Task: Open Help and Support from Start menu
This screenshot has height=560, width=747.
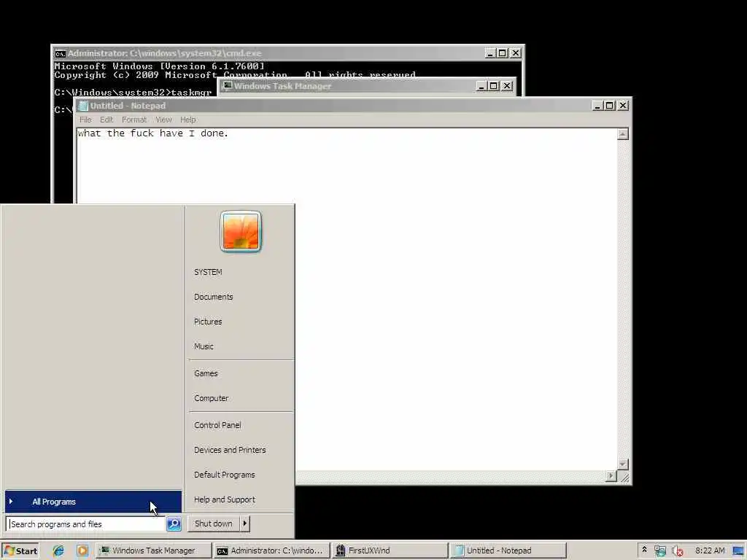Action: click(225, 499)
